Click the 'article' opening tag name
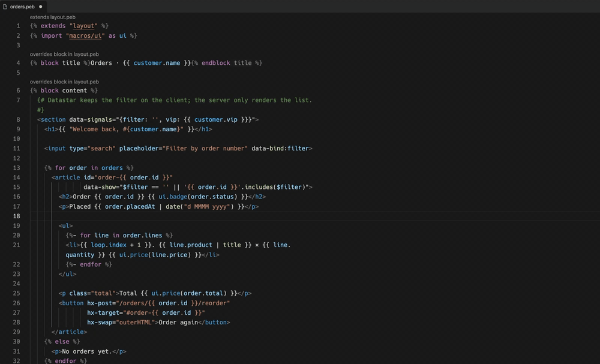The width and height of the screenshot is (600, 364). click(67, 178)
